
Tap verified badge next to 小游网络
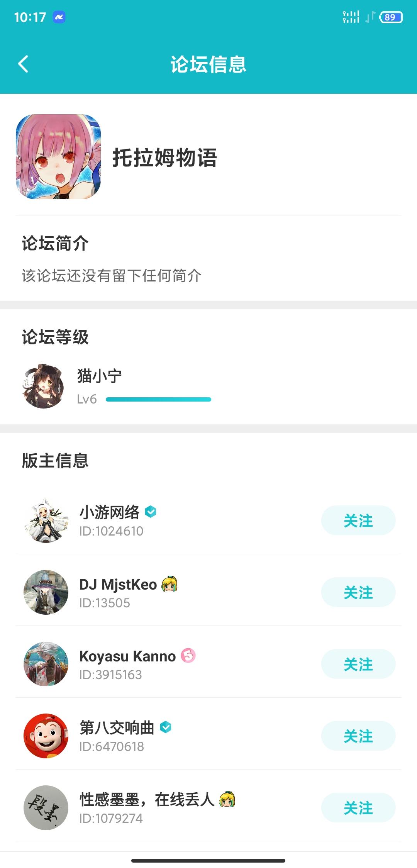click(x=151, y=512)
